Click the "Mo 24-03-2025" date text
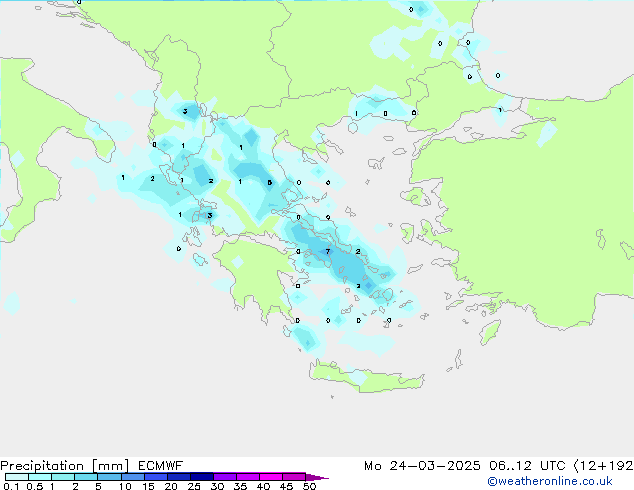Screen dimensions: 634x490 pos(422,466)
